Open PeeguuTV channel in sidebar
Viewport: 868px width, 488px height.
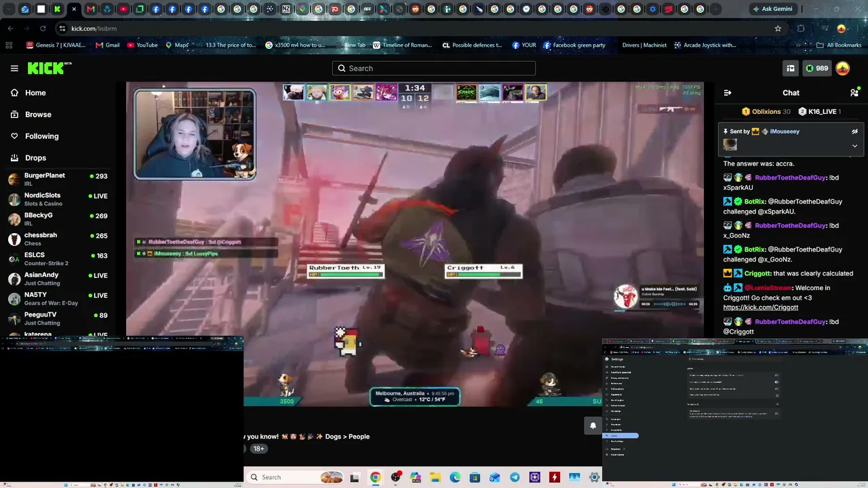(x=58, y=319)
